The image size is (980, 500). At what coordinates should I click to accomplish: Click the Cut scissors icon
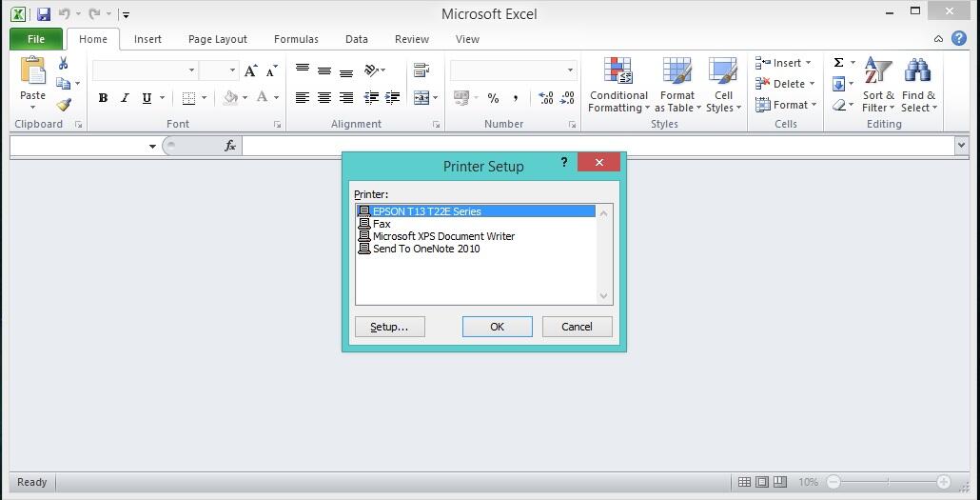tap(63, 63)
